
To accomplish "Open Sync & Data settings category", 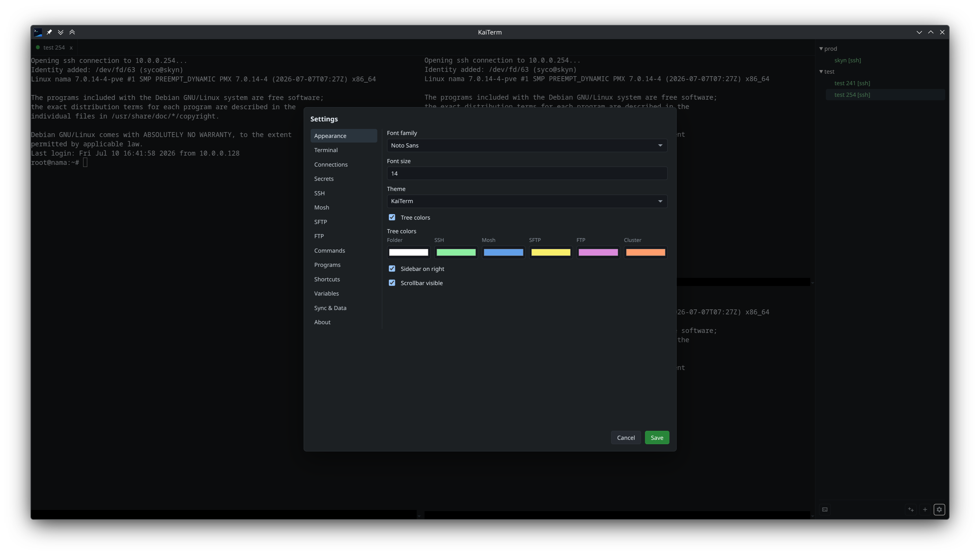I will pyautogui.click(x=344, y=308).
